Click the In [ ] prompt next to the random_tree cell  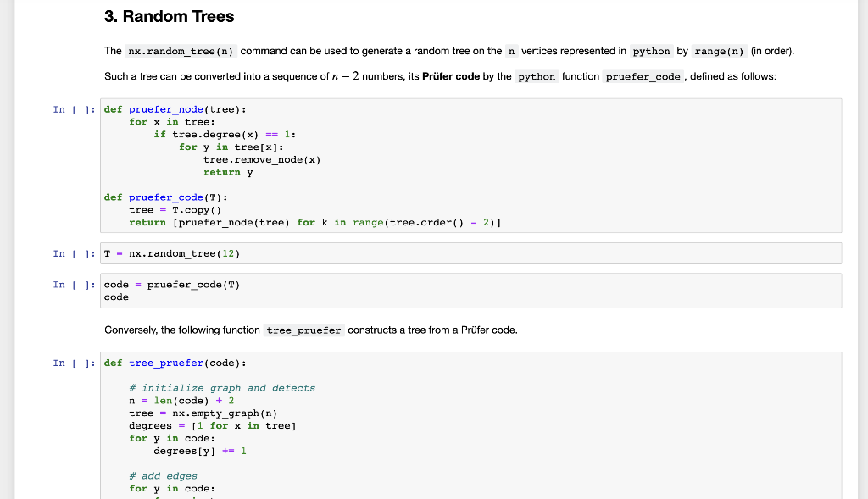pos(70,252)
